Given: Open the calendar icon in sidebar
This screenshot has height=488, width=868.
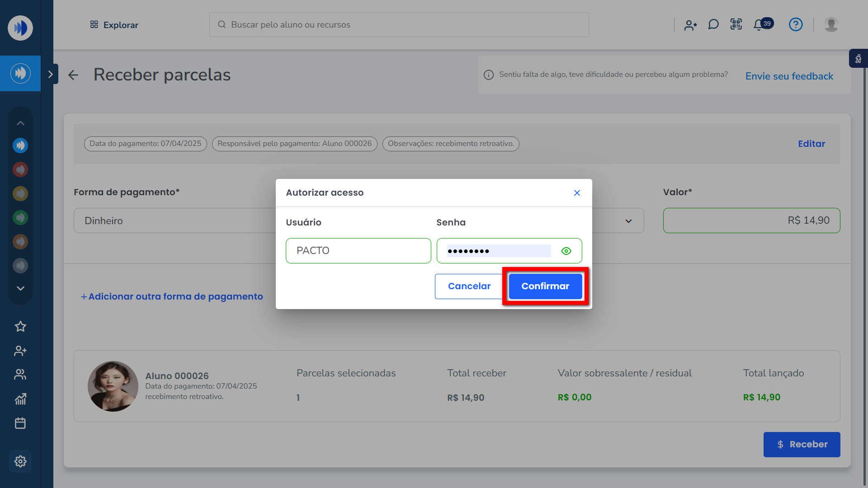Looking at the screenshot, I should click(20, 423).
